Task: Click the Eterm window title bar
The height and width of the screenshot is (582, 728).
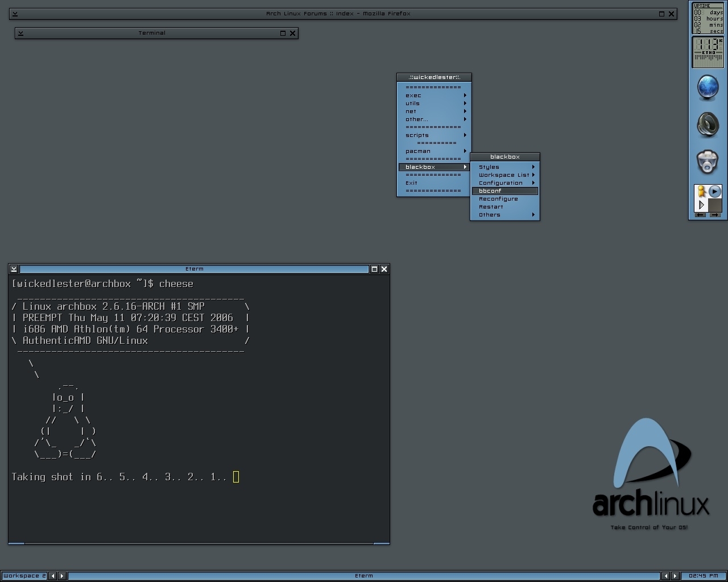Action: click(x=195, y=269)
